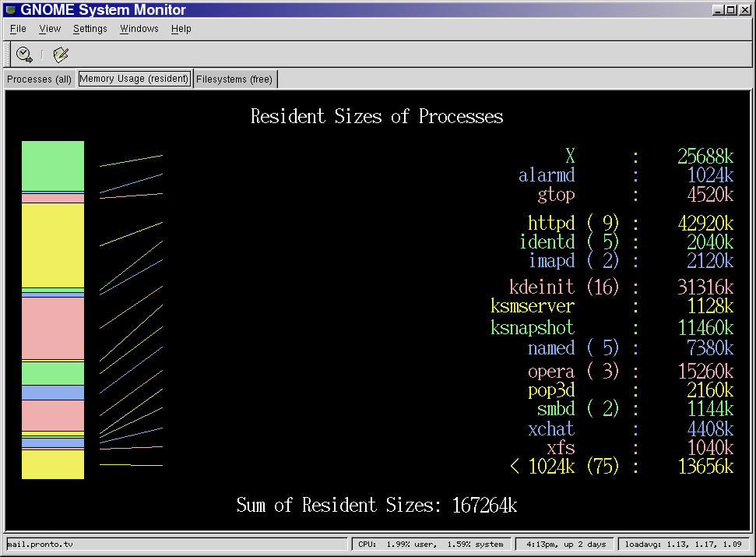Minimize the GNOME System Monitor window
Image resolution: width=756 pixels, height=557 pixels.
718,10
